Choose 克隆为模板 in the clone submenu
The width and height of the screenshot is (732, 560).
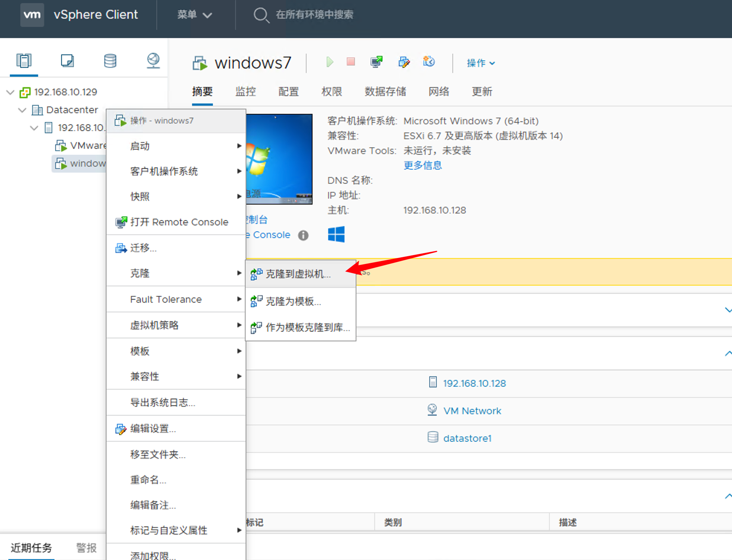(x=293, y=301)
